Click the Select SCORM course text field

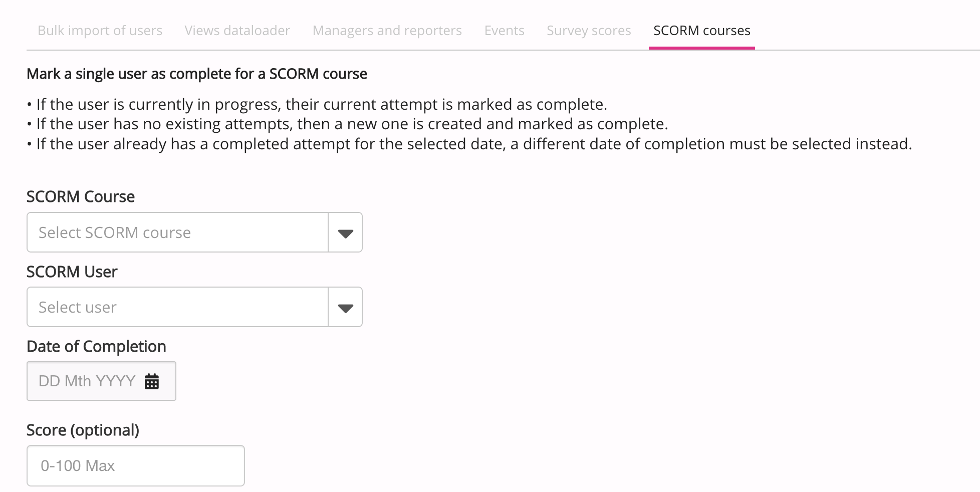point(178,233)
